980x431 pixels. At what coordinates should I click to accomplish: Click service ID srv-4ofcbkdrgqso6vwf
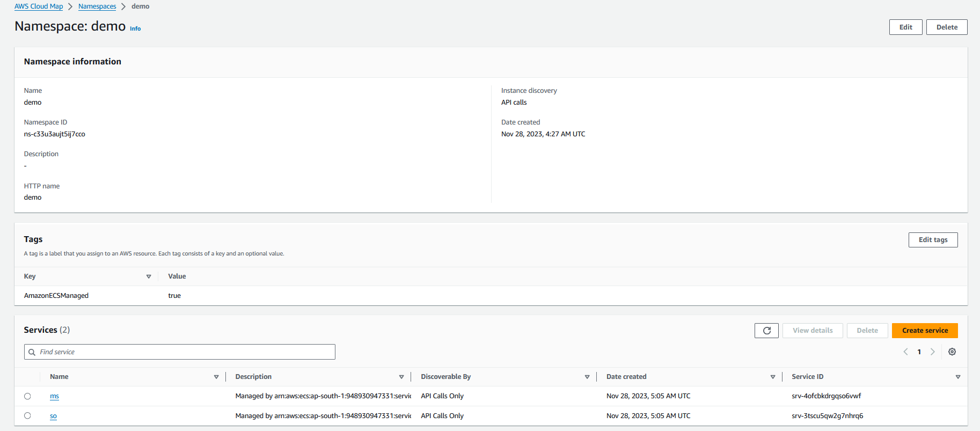[x=826, y=396]
